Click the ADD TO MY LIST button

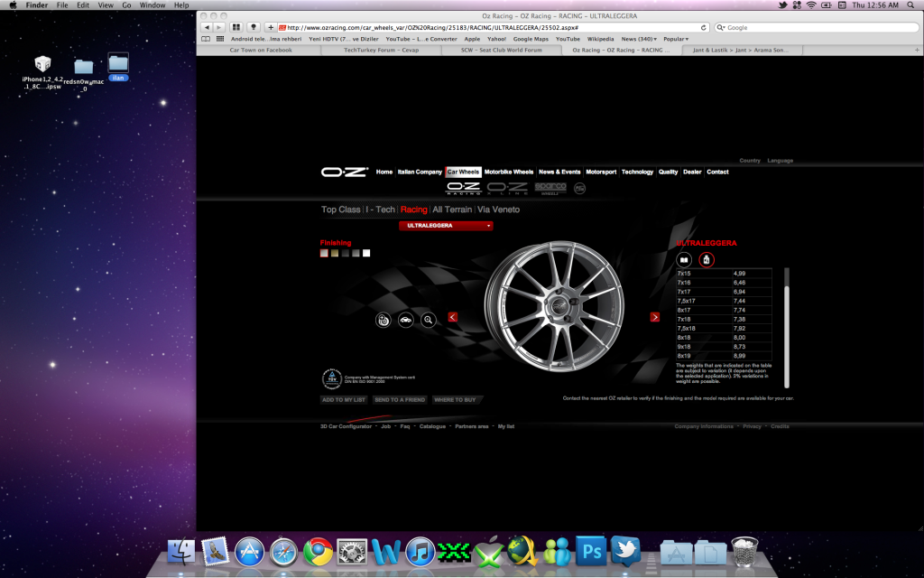344,400
